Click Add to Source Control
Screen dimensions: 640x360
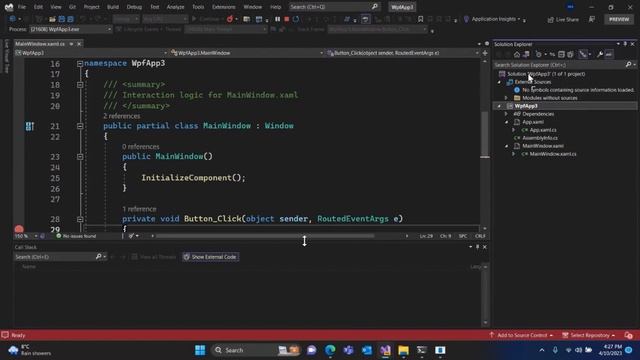[x=521, y=335]
